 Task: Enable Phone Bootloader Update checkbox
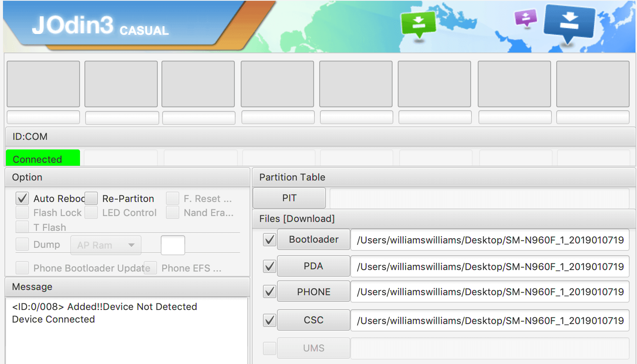pyautogui.click(x=22, y=268)
